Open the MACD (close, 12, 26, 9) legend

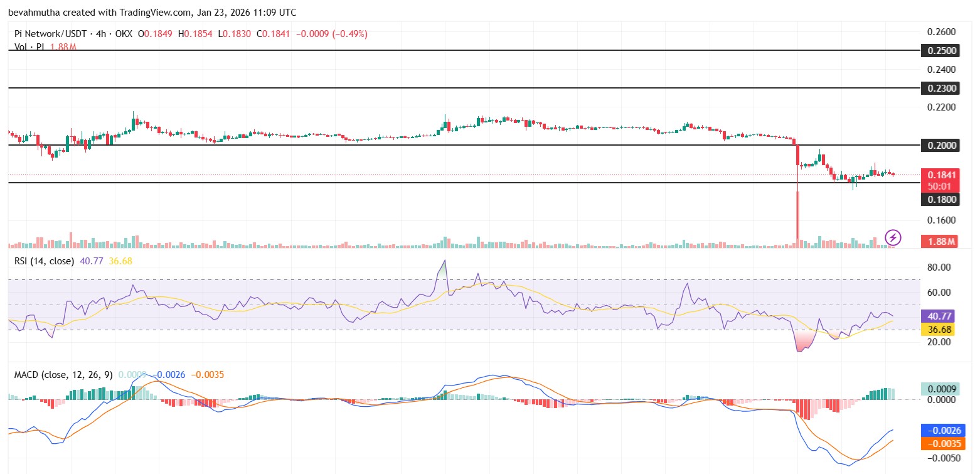(x=64, y=375)
